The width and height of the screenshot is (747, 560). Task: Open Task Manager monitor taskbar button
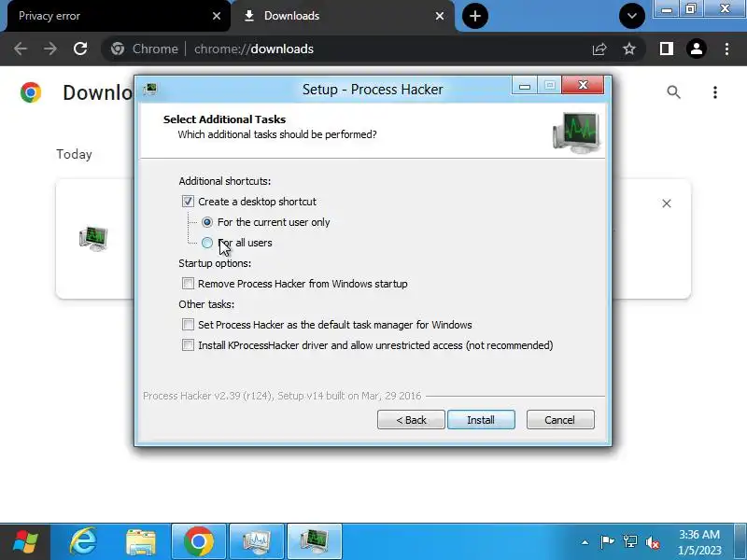[256, 542]
